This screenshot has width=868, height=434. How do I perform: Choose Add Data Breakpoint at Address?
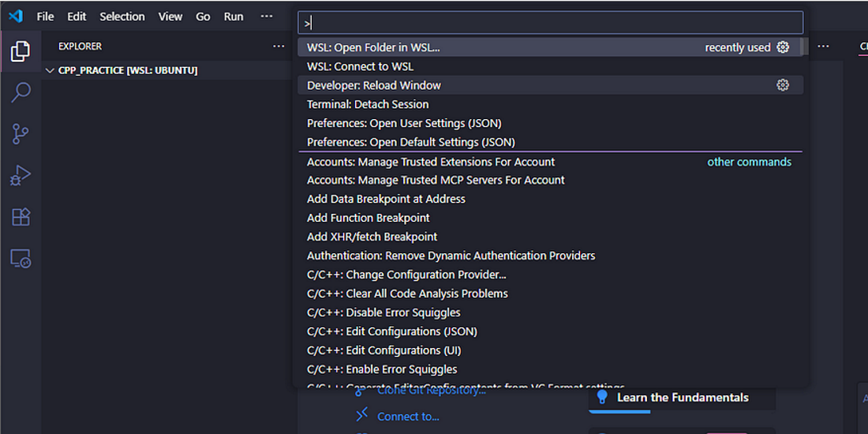point(550,199)
